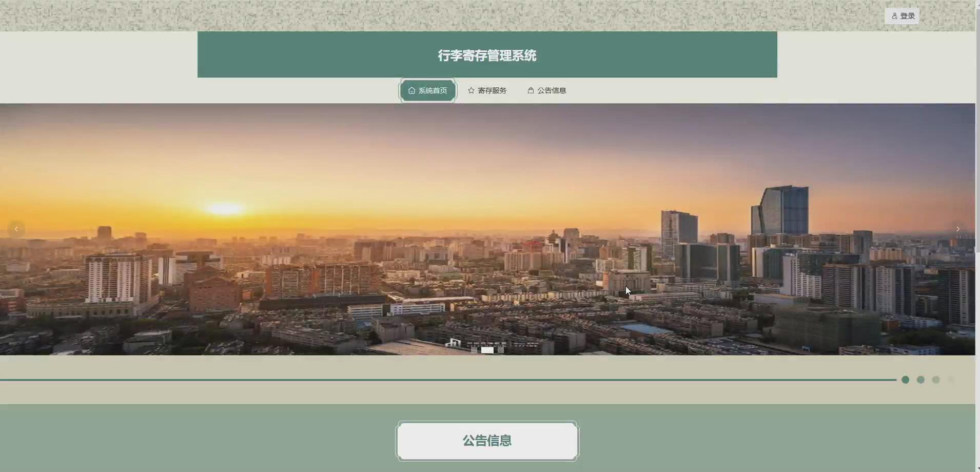Click the star icon beside 寄存服务
This screenshot has width=980, height=472.
471,90
